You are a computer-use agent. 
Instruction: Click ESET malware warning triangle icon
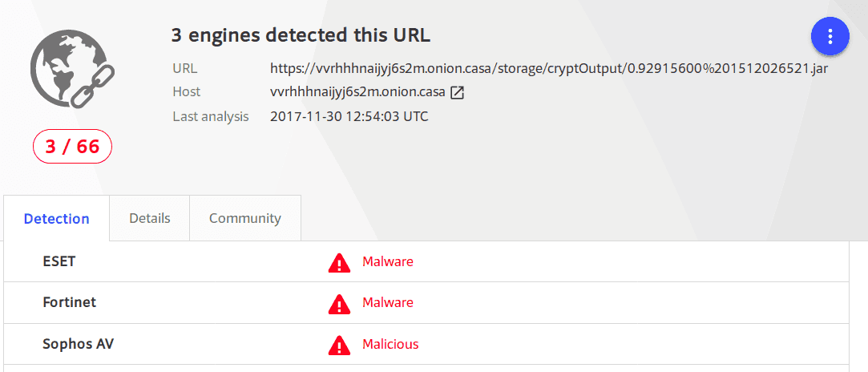(339, 262)
